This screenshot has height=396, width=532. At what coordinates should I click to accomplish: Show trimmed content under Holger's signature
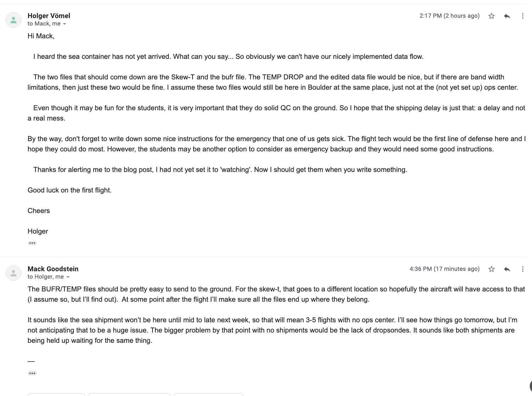pyautogui.click(x=32, y=243)
